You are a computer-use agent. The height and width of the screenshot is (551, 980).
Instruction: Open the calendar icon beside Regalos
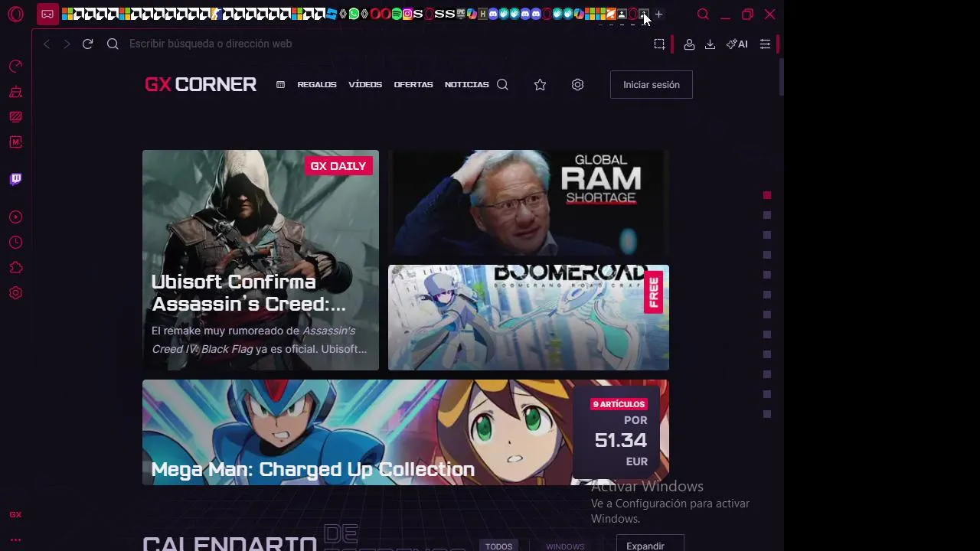click(280, 85)
